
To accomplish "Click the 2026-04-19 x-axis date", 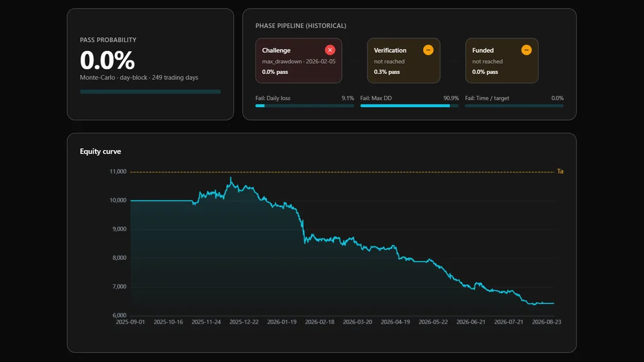I will (395, 322).
